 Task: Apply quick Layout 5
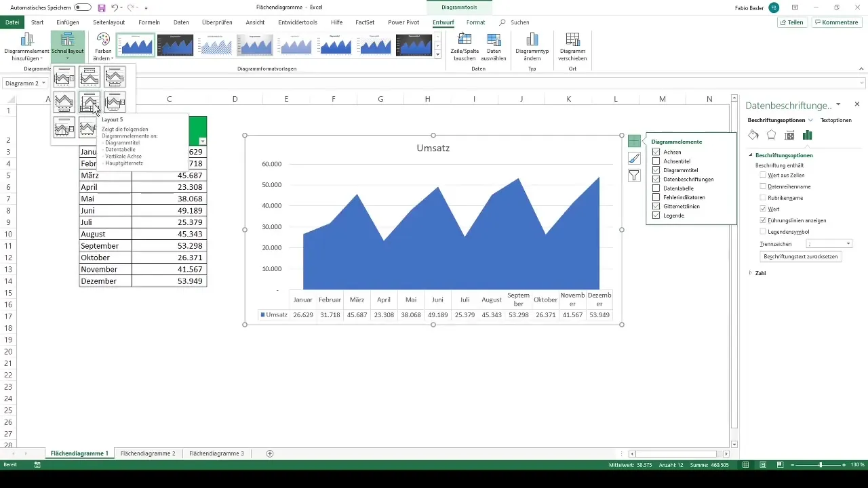tap(90, 102)
